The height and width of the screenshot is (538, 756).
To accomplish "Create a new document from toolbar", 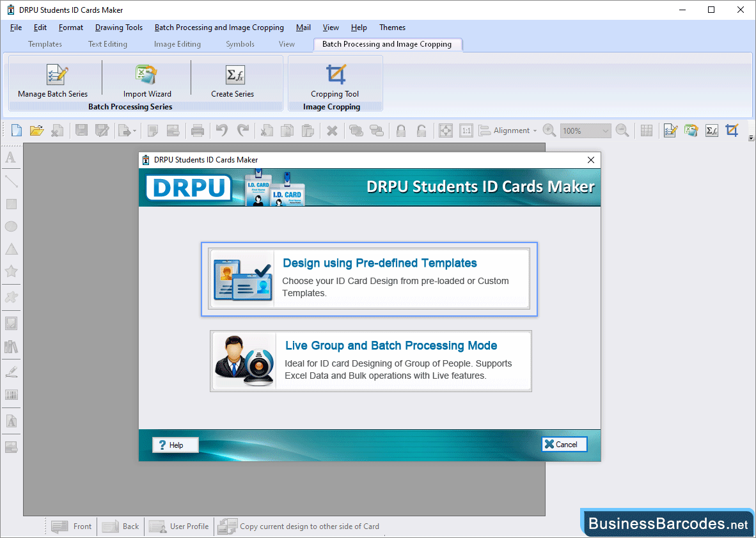I will (17, 130).
